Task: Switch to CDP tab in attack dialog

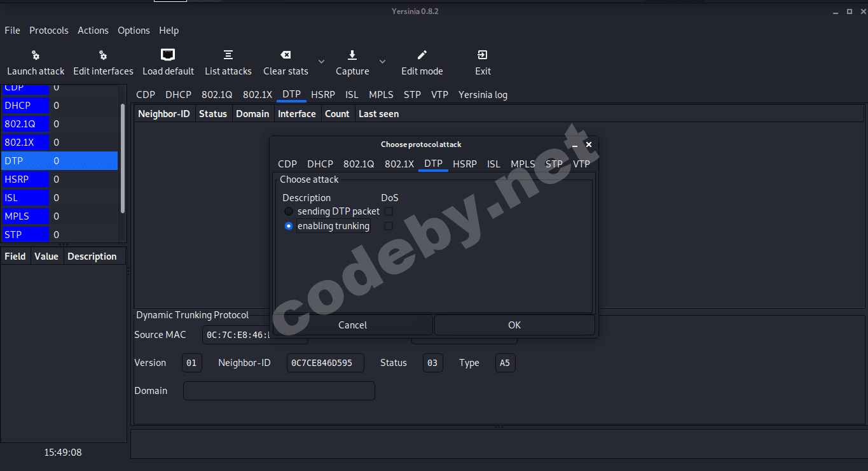Action: [x=287, y=164]
